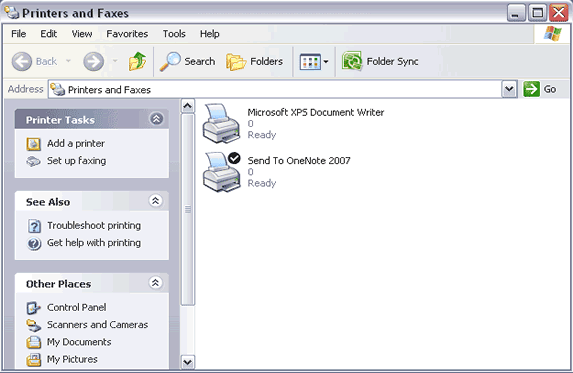Click the My Pictures folder icon
The height and width of the screenshot is (373, 573).
(x=34, y=359)
